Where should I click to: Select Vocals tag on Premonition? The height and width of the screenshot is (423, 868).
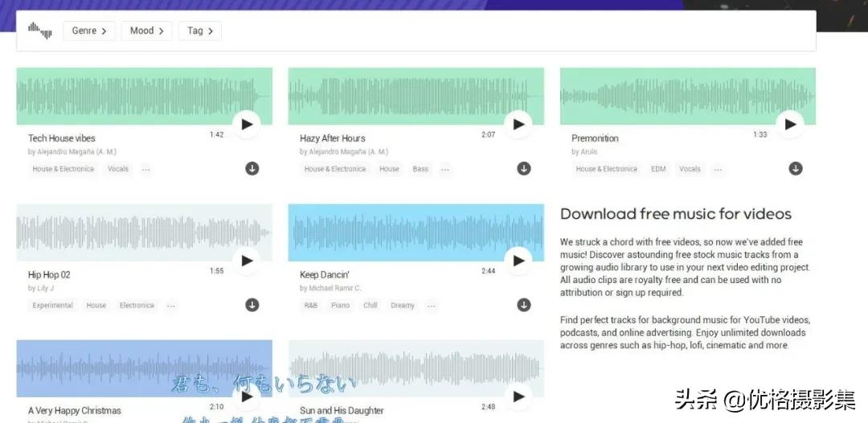pos(690,170)
